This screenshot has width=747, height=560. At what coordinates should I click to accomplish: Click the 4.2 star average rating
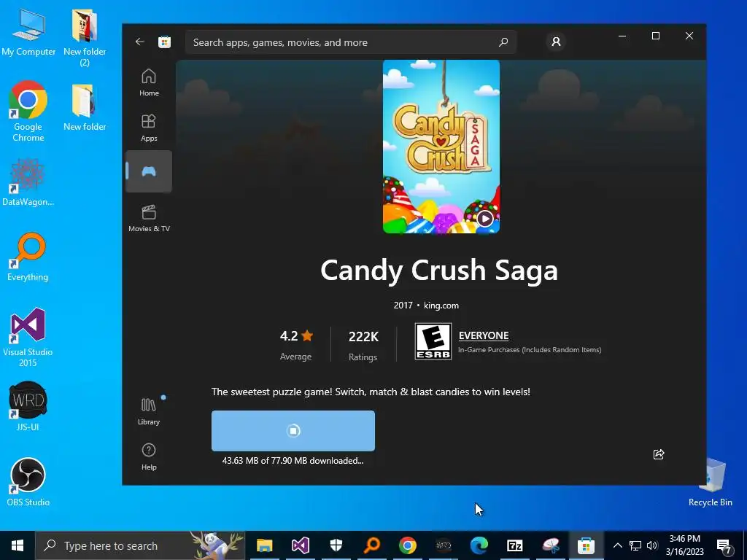click(296, 344)
